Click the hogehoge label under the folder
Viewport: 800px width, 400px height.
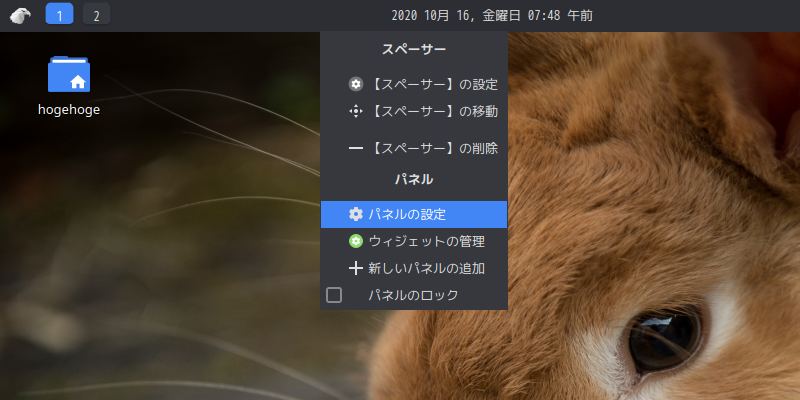coord(69,110)
